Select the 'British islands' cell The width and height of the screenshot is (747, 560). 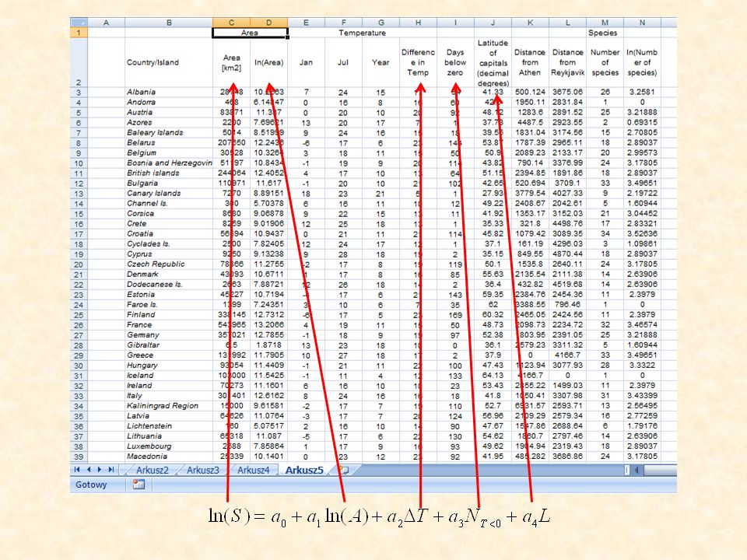(169, 173)
